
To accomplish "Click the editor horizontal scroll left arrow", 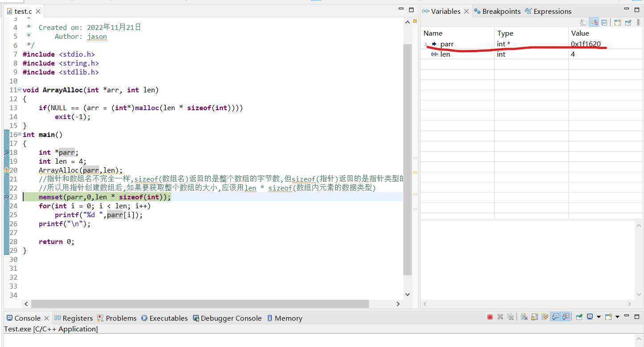I will coord(26,304).
